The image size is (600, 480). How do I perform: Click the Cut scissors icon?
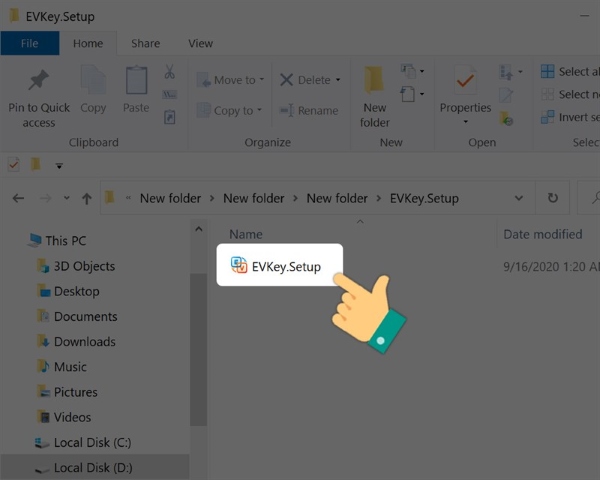pos(169,72)
